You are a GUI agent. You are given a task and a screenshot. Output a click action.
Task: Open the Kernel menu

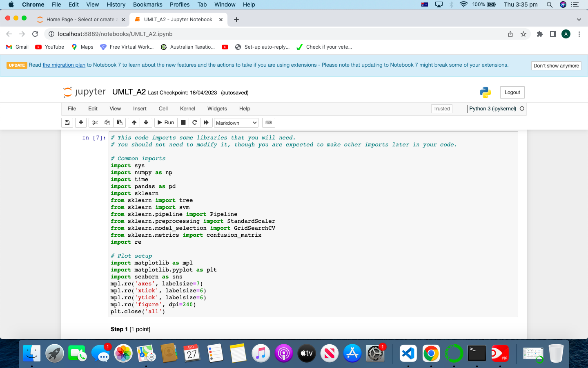[187, 109]
